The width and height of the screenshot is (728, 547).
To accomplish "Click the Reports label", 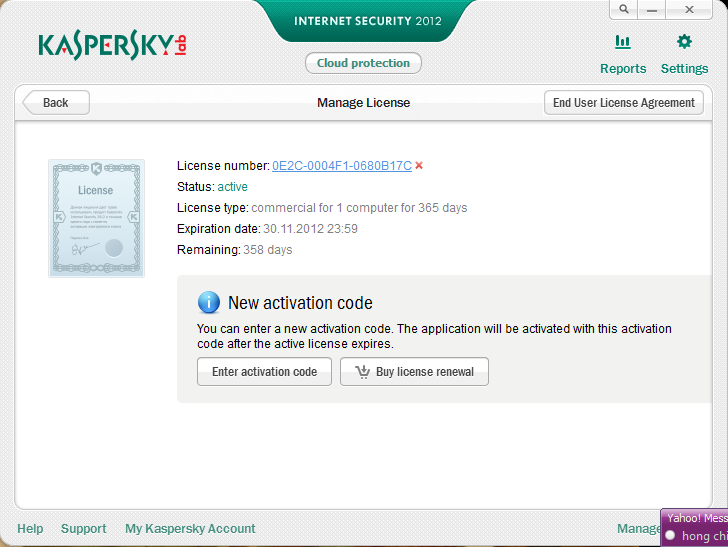I will coord(623,69).
